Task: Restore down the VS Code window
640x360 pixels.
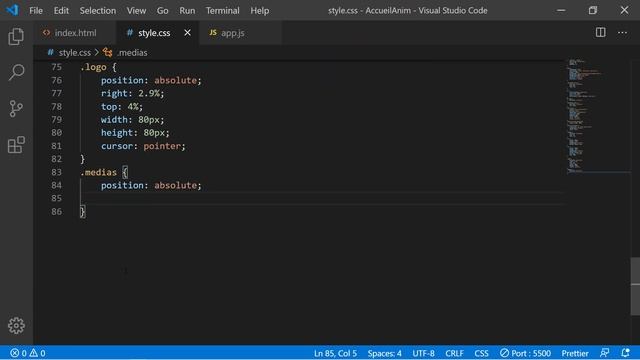Action: [x=593, y=10]
